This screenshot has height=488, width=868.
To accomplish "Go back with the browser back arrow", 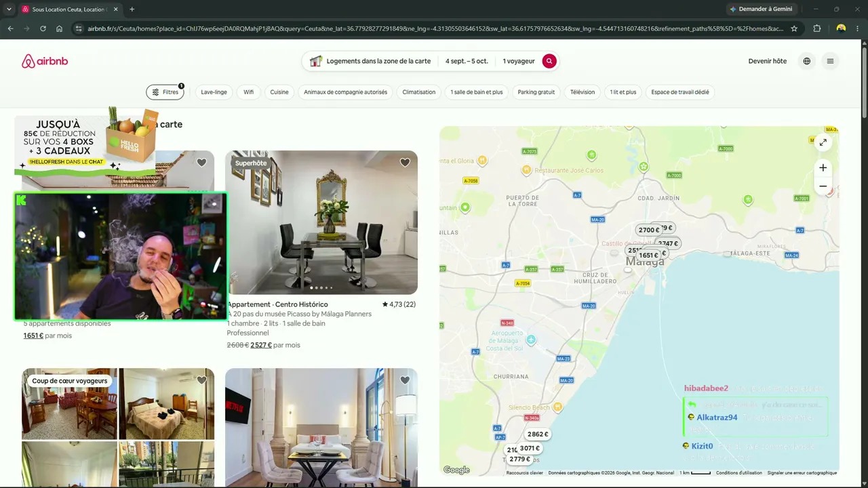I will [x=10, y=28].
